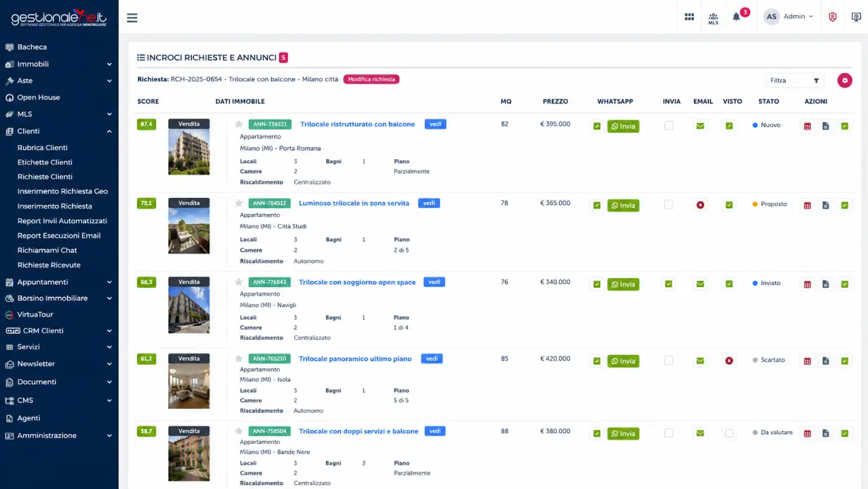The height and width of the screenshot is (489, 868).
Task: Expand Immobili in sidebar
Action: (59, 64)
